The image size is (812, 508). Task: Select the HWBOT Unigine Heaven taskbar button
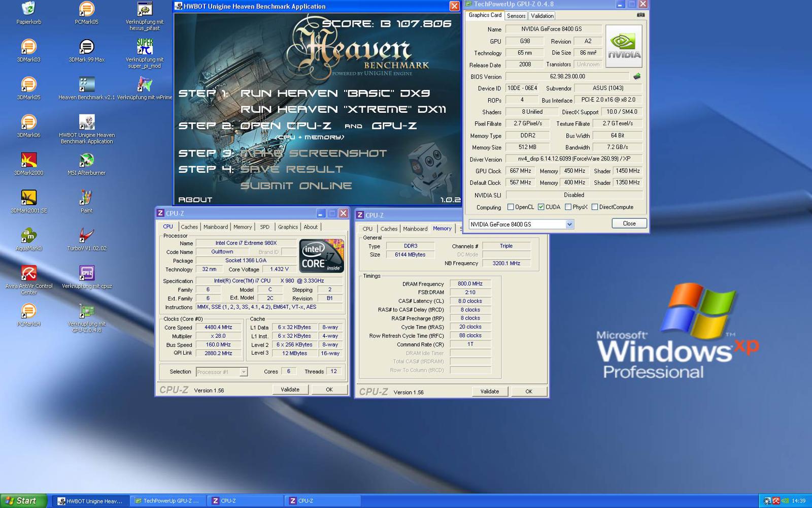coord(90,501)
